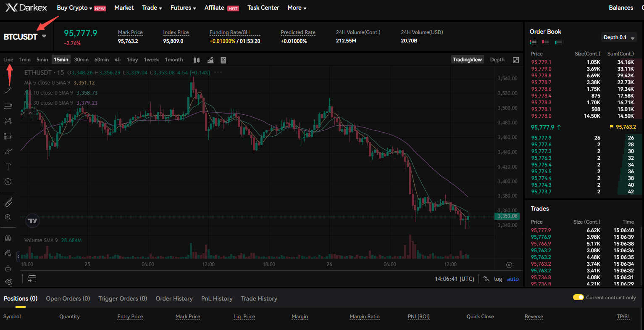Expand the More menu
This screenshot has height=330, width=644.
point(297,8)
